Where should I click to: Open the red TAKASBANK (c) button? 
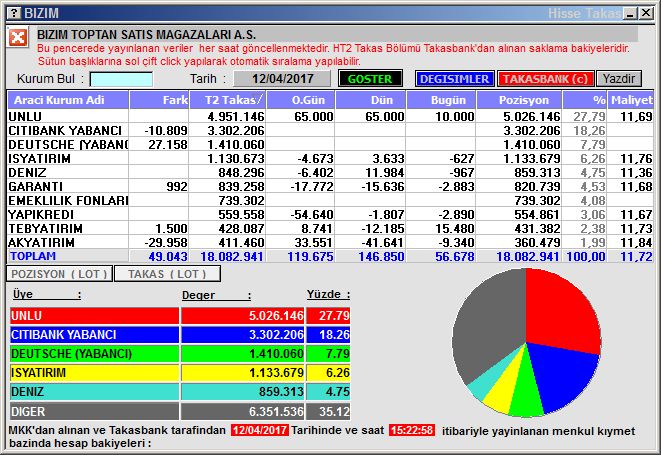545,79
